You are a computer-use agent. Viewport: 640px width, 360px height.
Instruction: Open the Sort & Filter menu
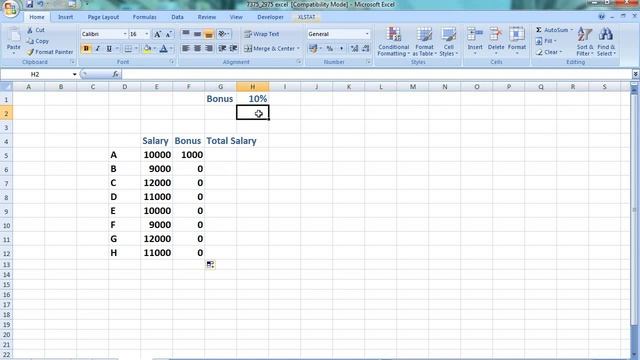[585, 42]
